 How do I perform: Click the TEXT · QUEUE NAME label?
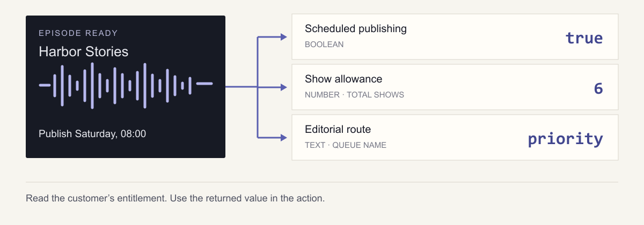coord(346,145)
